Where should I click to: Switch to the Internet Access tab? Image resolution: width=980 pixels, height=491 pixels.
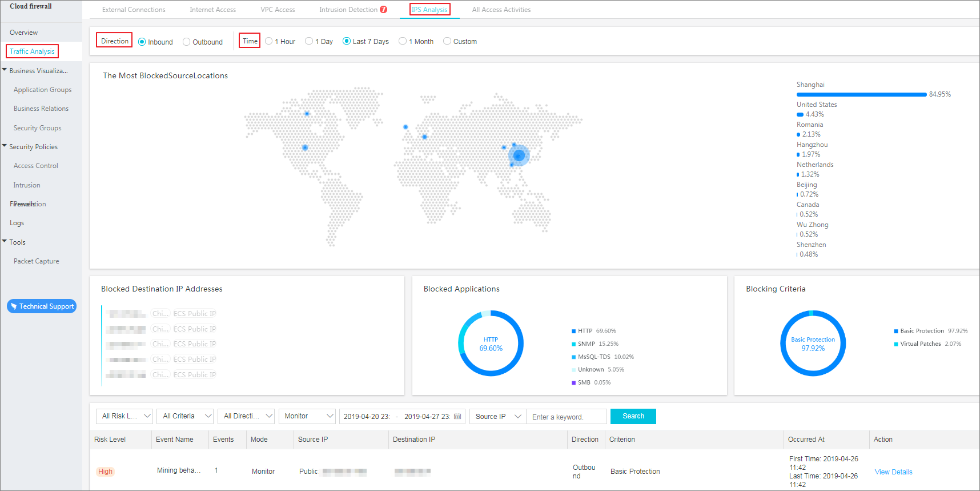click(212, 10)
